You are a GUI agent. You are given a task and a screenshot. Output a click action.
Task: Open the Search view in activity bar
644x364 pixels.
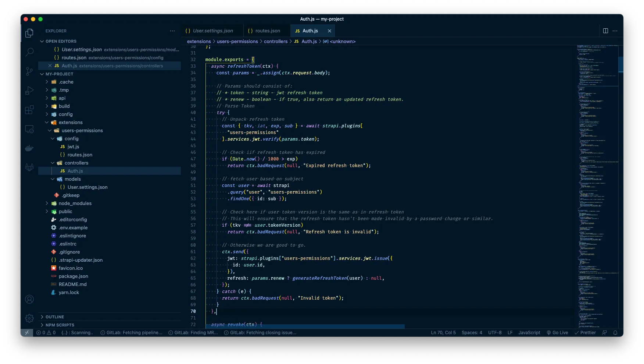29,52
